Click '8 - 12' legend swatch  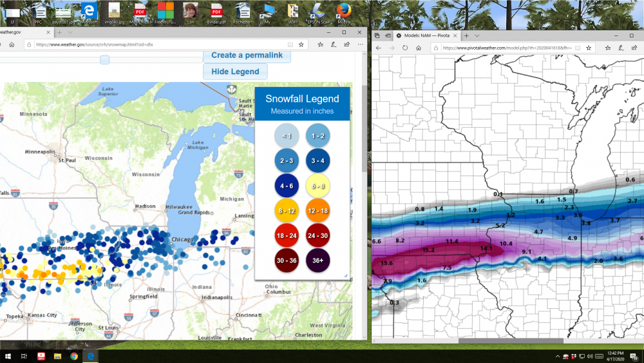(x=287, y=211)
